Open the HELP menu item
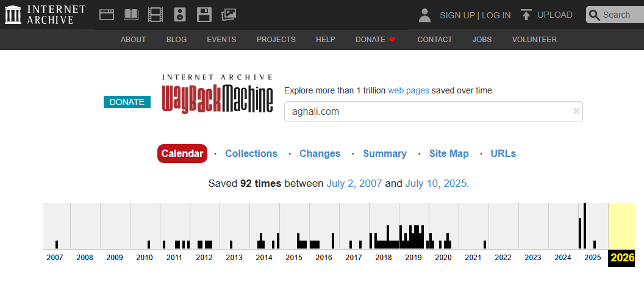The image size is (644, 287). click(325, 40)
